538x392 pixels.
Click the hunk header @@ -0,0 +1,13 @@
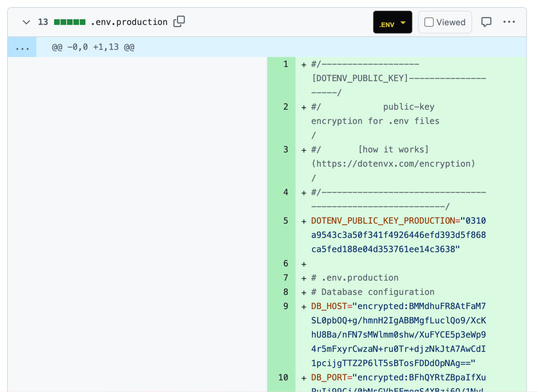(93, 47)
